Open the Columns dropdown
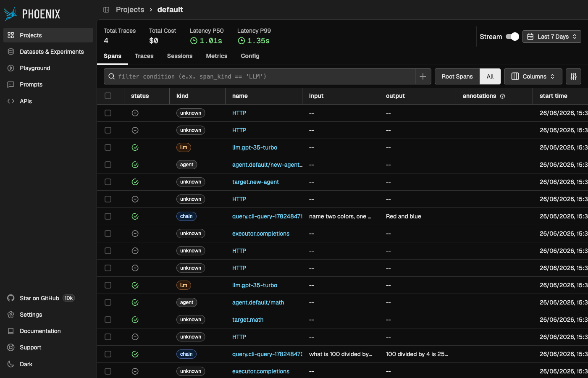 click(533, 76)
